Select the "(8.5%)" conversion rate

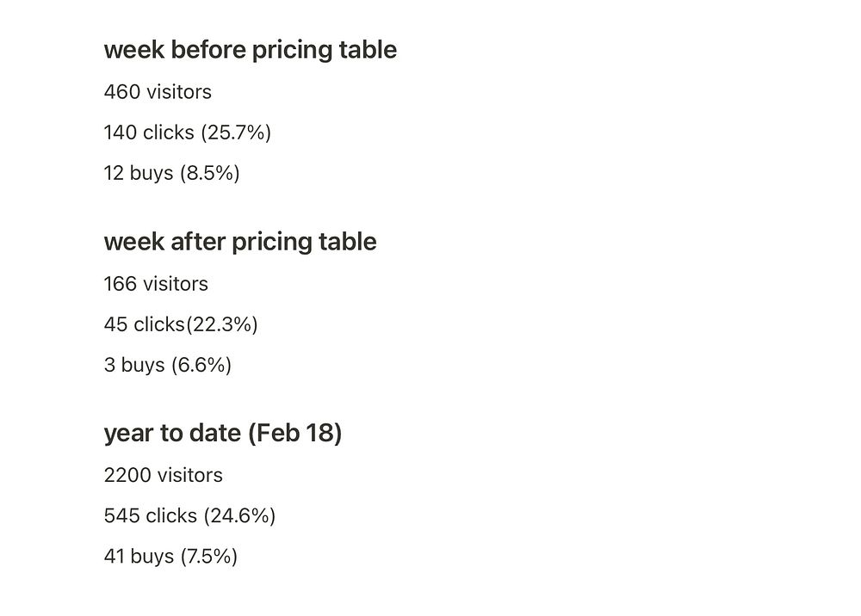209,173
